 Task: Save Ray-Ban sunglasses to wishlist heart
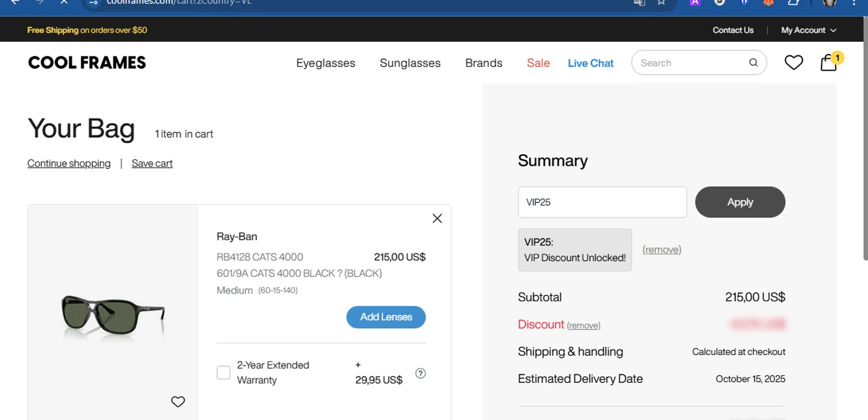(178, 401)
